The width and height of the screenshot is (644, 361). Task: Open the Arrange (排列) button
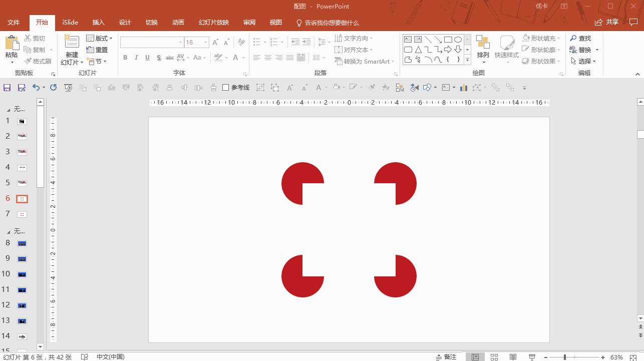coord(483,50)
